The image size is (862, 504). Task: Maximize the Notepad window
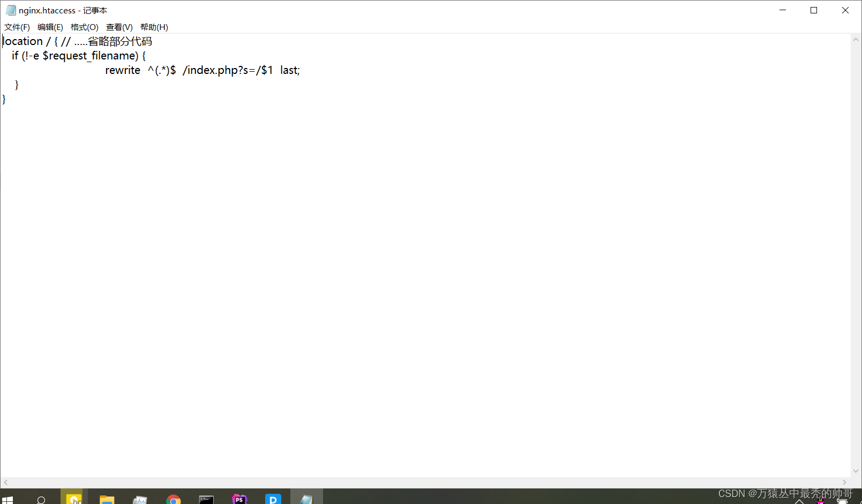[814, 10]
